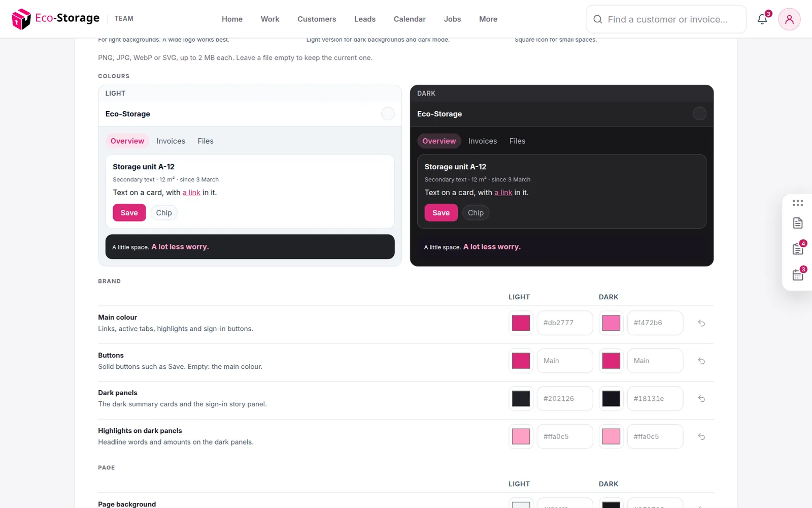Open Jobs in the navigation

tap(452, 19)
